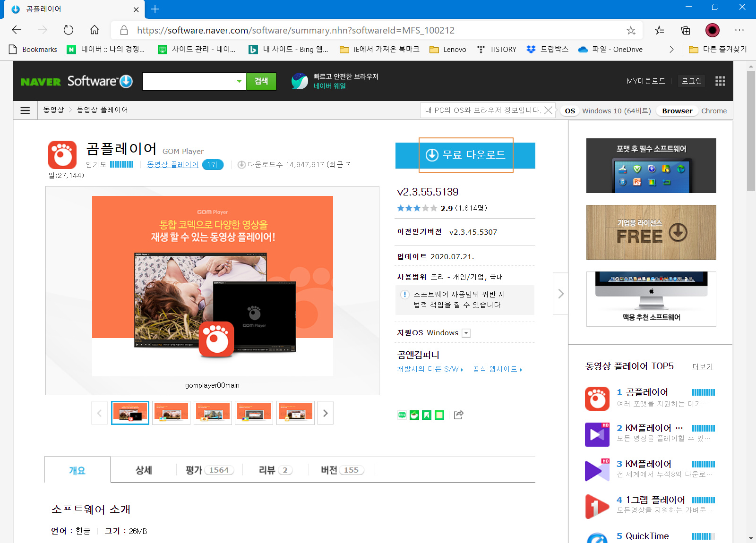Open the favorites list icon
Viewport: 756px width, 543px height.
click(x=660, y=30)
